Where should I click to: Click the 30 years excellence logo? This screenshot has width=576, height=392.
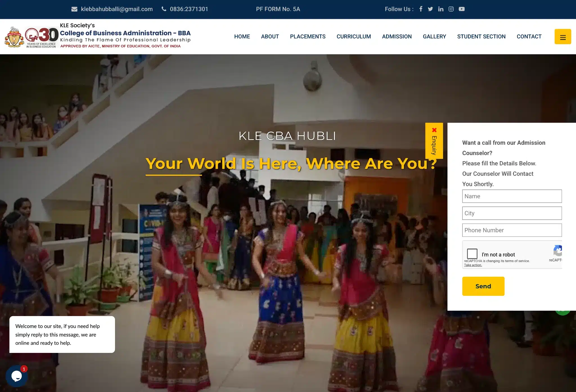coord(42,37)
